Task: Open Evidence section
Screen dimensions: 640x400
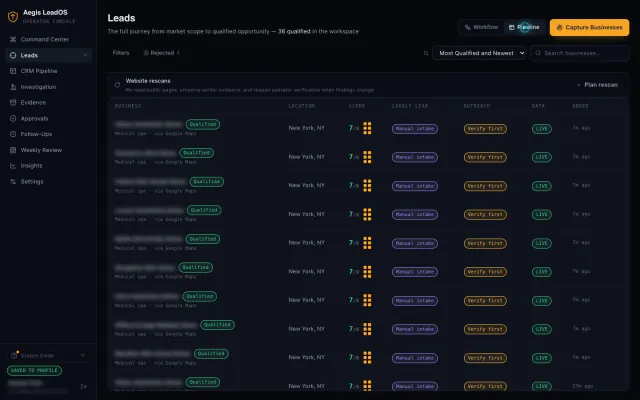Action: click(49, 102)
